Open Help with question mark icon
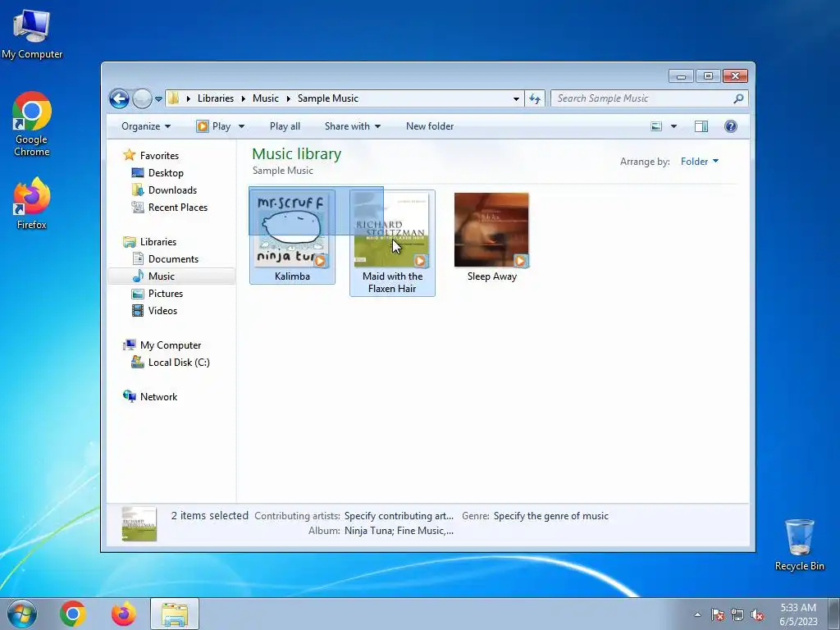840x630 pixels. pyautogui.click(x=731, y=126)
